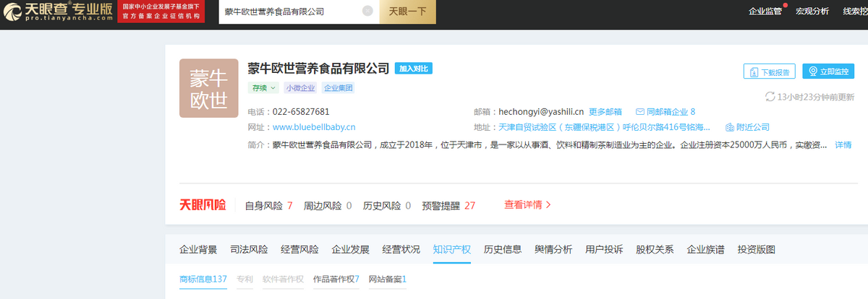Select the 专利 sub-tab
The image size is (868, 299).
coord(244,279)
